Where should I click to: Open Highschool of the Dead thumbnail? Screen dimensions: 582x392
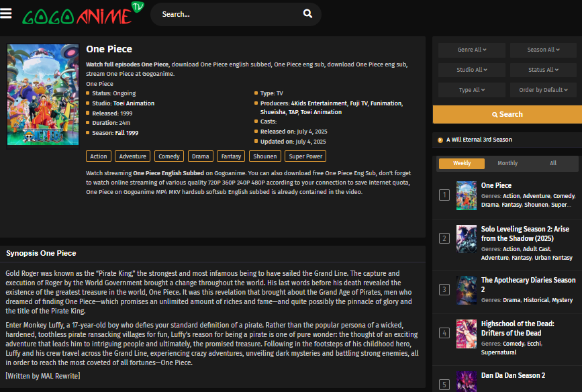click(x=466, y=334)
